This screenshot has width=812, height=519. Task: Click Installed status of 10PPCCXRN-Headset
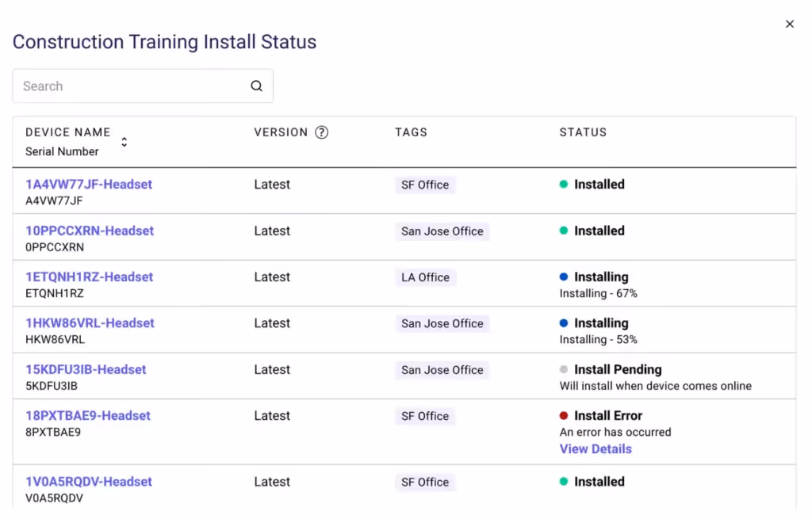point(592,231)
